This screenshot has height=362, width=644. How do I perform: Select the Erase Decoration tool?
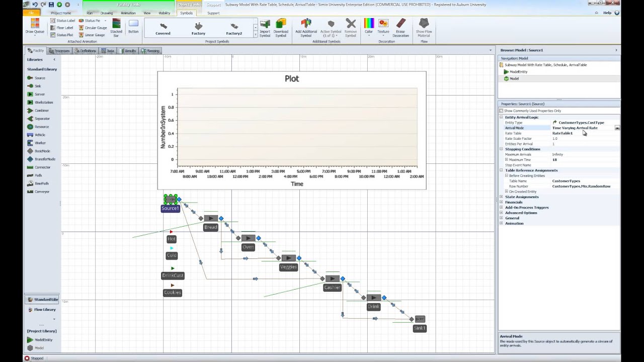[400, 29]
